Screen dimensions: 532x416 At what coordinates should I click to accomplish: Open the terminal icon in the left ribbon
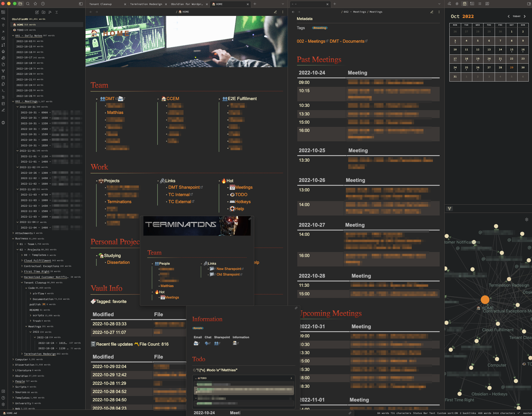tap(3, 90)
